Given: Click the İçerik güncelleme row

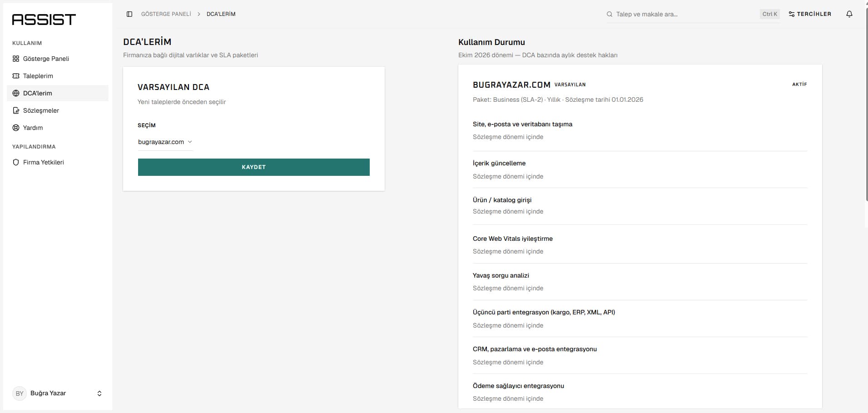Looking at the screenshot, I should (640, 169).
